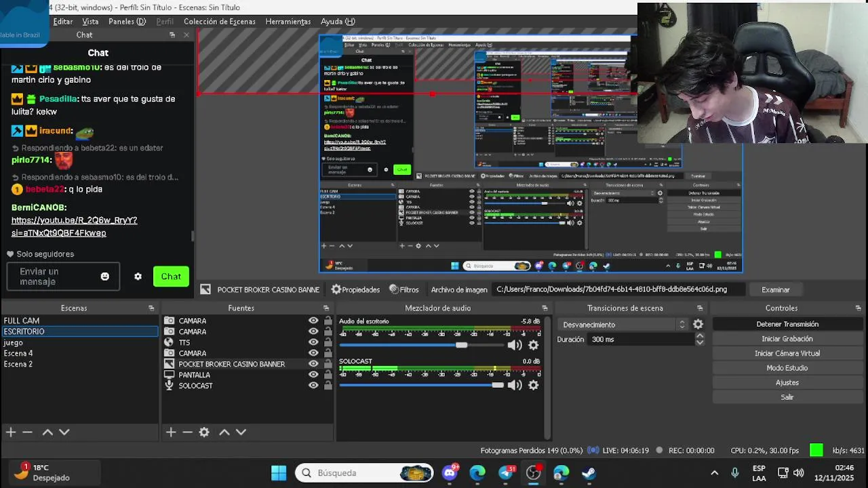Click Iniciar Grabación
The height and width of the screenshot is (488, 868).
coord(787,339)
